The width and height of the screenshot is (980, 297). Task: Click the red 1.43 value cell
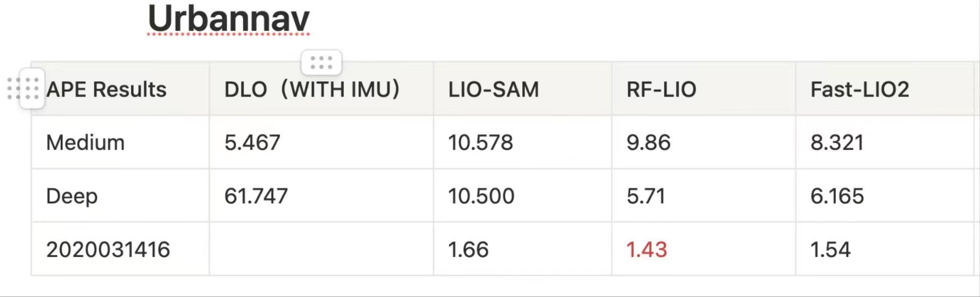point(704,249)
